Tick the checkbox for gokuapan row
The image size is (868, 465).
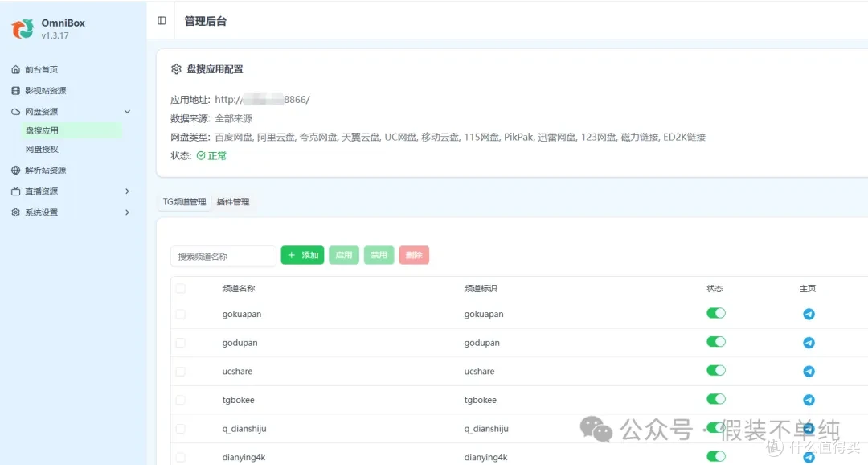(181, 315)
